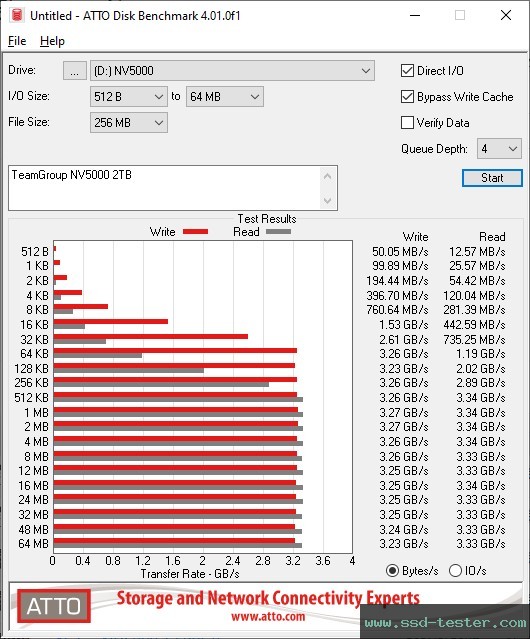Screen dimensions: 530x639
Task: Close the ATTO Disk Benchmark window
Action: pyautogui.click(x=506, y=15)
